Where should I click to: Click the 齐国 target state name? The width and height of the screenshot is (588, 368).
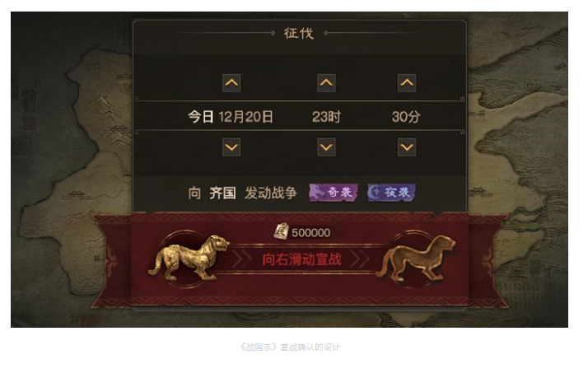coord(222,193)
